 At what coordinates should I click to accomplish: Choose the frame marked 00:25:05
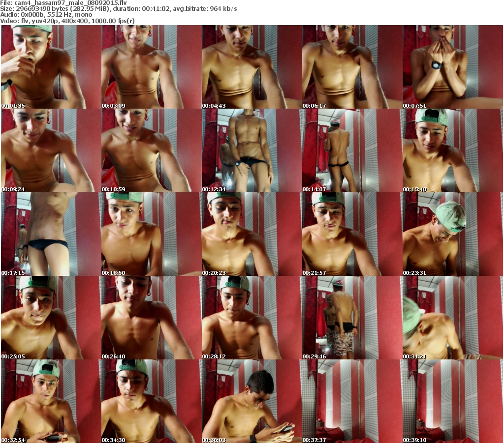coord(51,318)
